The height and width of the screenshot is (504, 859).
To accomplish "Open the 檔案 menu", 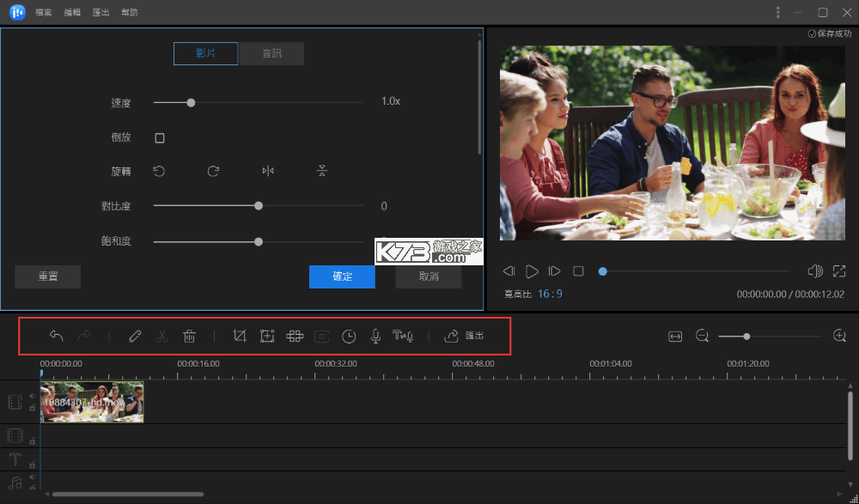I will pos(44,13).
